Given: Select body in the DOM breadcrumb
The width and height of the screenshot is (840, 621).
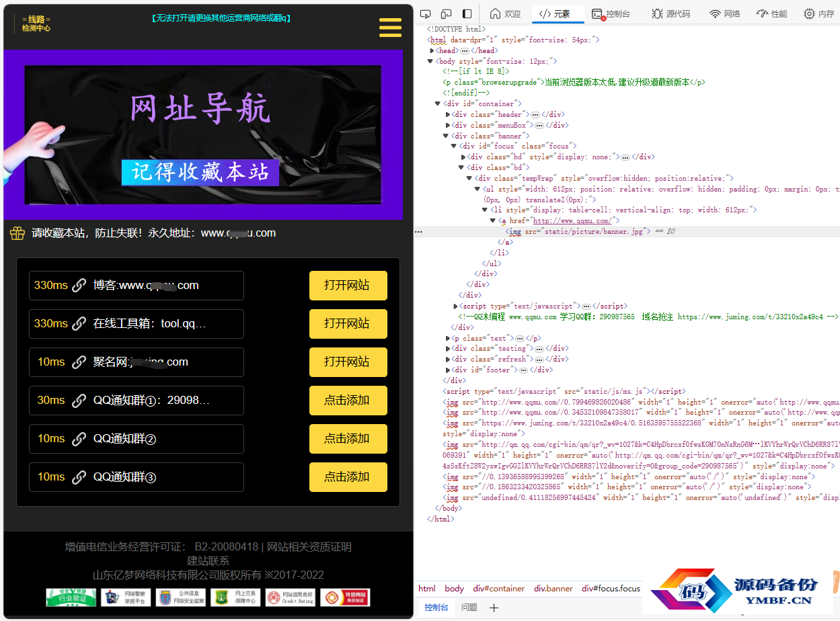Looking at the screenshot, I should (455, 589).
